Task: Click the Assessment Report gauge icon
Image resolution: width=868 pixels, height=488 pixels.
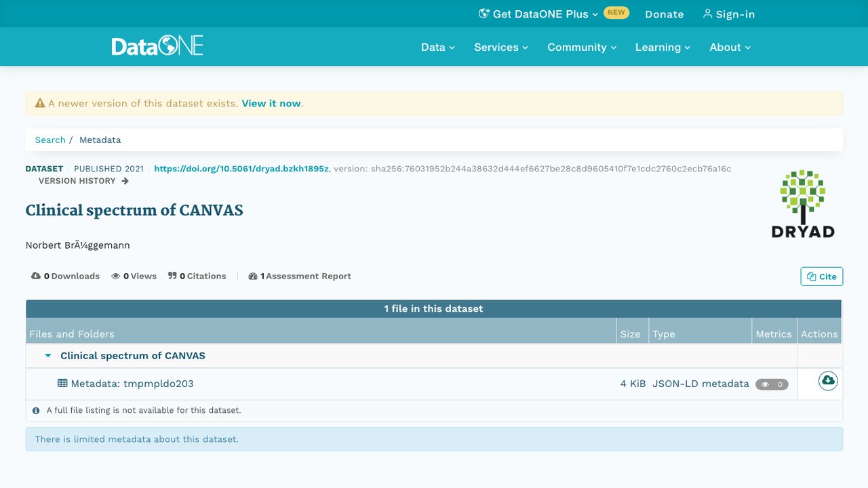Action: [x=253, y=276]
